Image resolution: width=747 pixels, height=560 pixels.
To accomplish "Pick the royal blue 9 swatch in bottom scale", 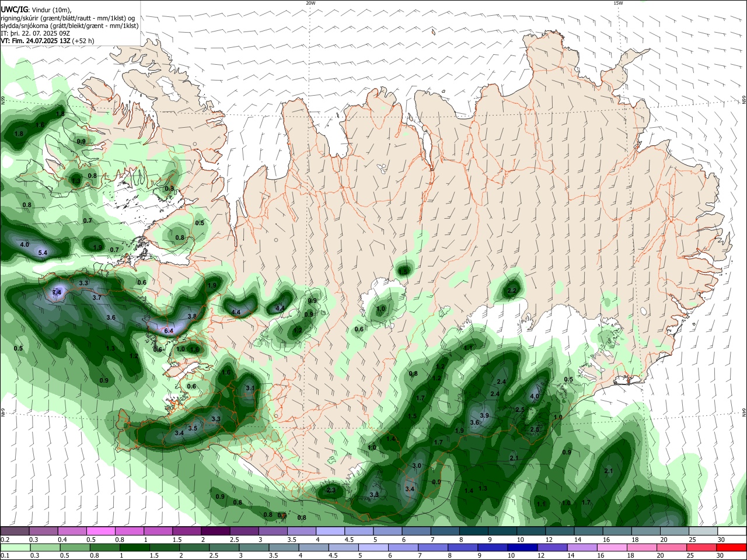I will pyautogui.click(x=493, y=547).
